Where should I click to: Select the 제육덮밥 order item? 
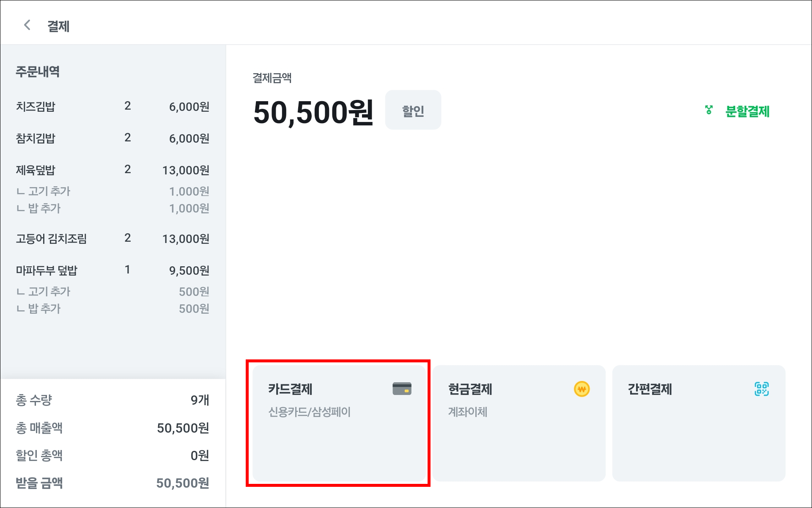[x=112, y=170]
